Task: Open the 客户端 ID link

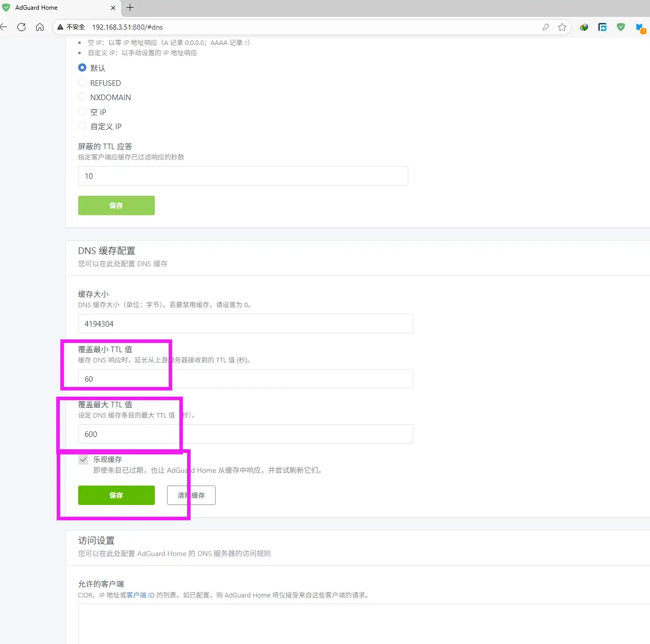Action: tap(138, 595)
